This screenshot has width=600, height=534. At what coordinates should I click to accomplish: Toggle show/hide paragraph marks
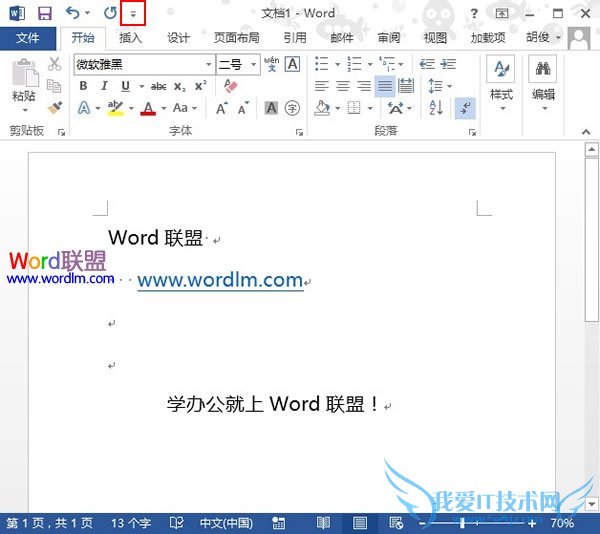coord(465,108)
